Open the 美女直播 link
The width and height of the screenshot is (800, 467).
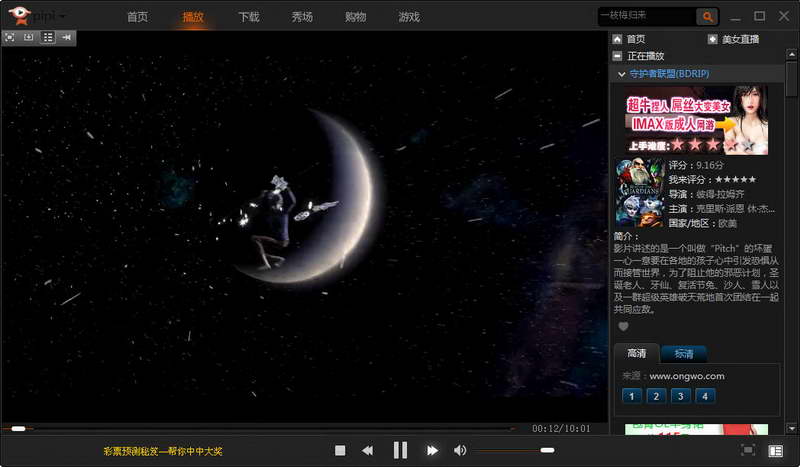point(740,39)
